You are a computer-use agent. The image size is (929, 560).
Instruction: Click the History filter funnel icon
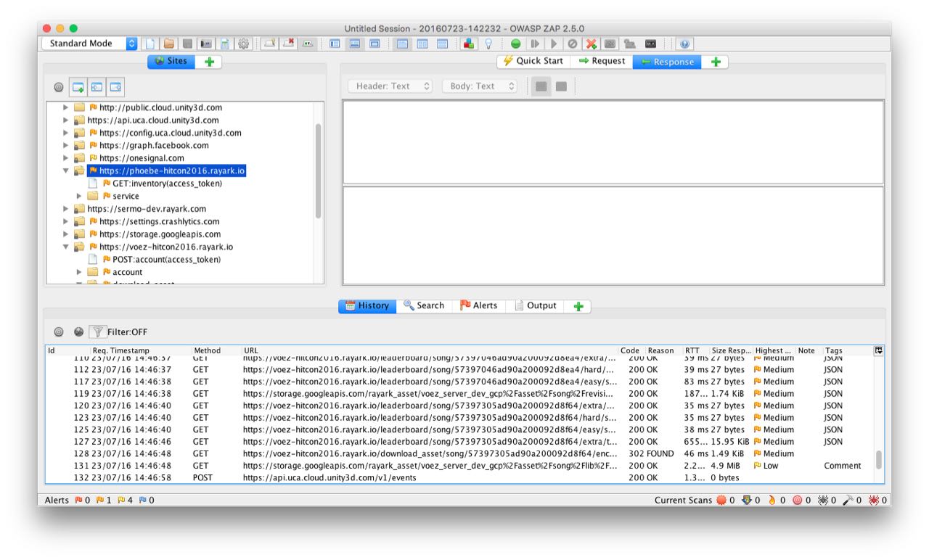[97, 332]
